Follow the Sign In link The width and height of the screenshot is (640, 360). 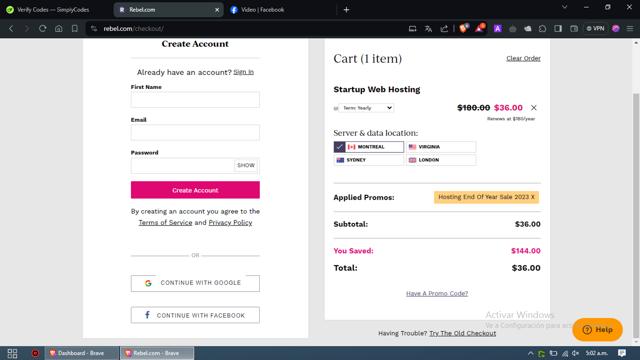pyautogui.click(x=244, y=72)
